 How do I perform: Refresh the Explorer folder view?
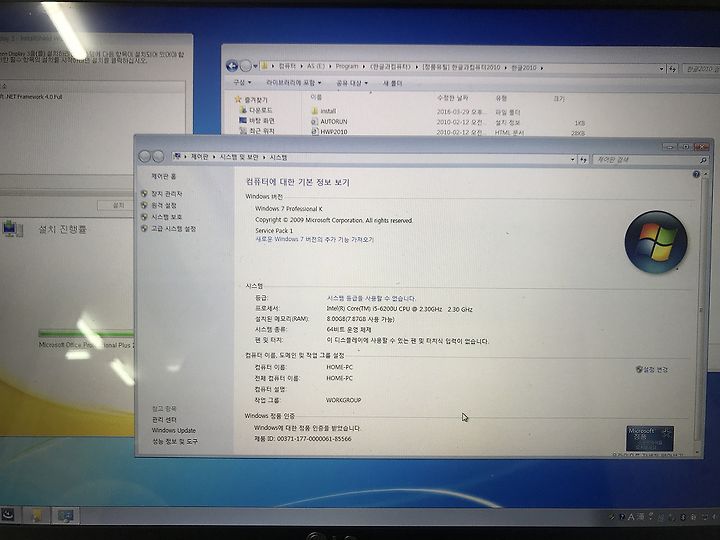click(673, 69)
